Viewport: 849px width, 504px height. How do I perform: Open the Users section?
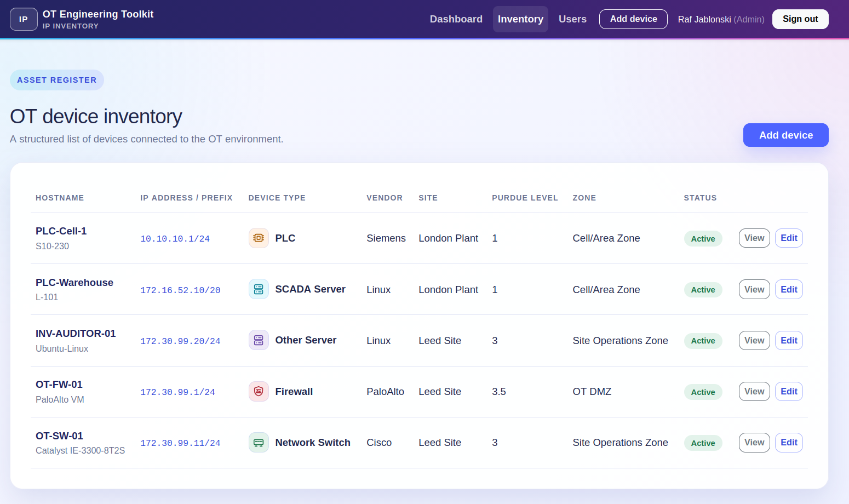[572, 19]
